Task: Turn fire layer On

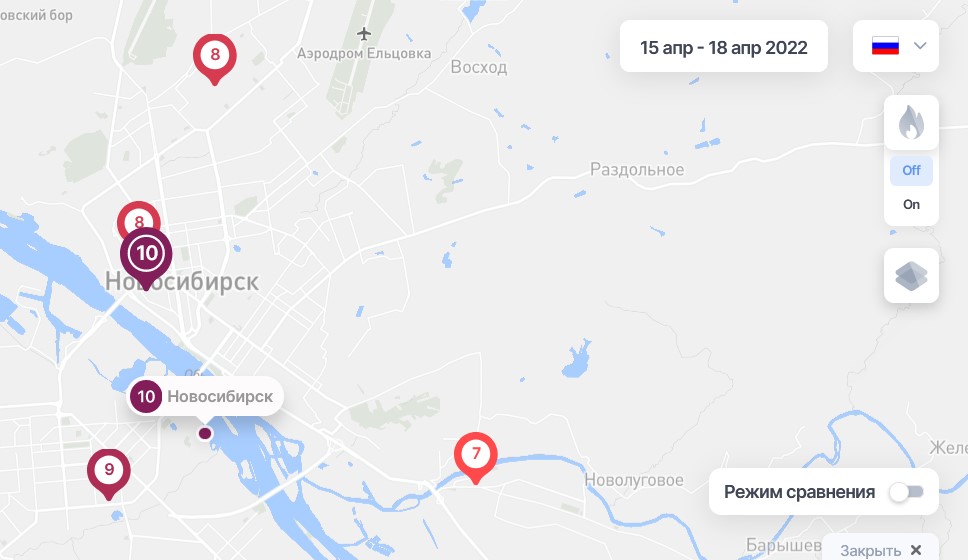Action: pyautogui.click(x=911, y=204)
